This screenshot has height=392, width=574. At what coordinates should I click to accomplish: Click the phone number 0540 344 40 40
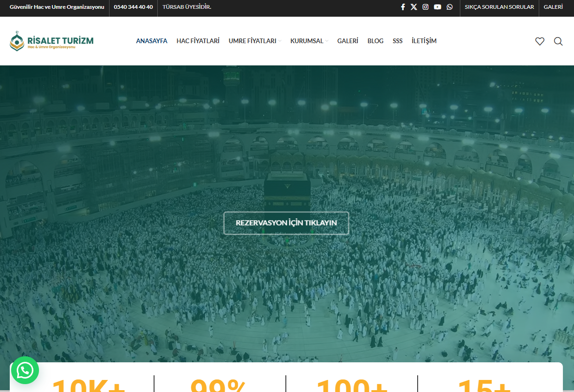pyautogui.click(x=133, y=7)
